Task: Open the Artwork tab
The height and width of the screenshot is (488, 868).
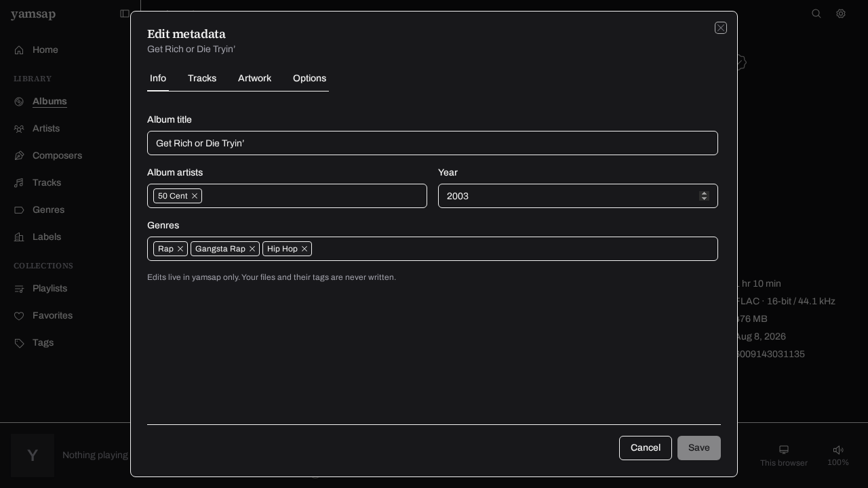Action: (x=254, y=79)
